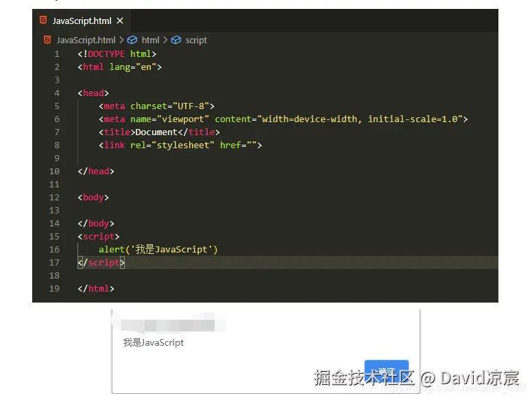Click the <!DOCTYPE html> line
The width and height of the screenshot is (532, 400).
(x=117, y=54)
